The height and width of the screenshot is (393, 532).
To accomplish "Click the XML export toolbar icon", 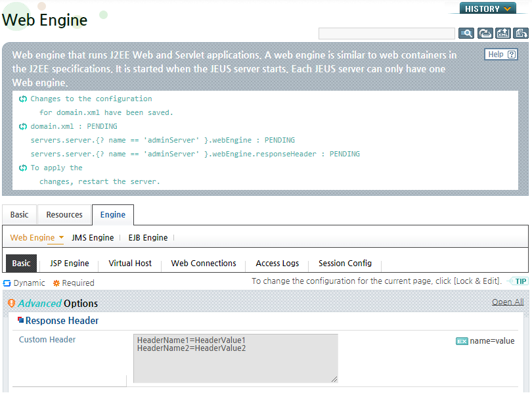I will [x=503, y=34].
